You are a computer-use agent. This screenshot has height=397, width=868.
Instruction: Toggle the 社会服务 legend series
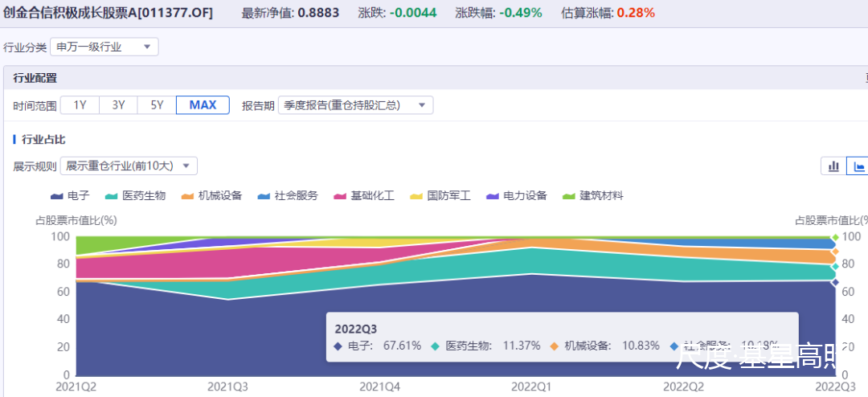[x=288, y=195]
